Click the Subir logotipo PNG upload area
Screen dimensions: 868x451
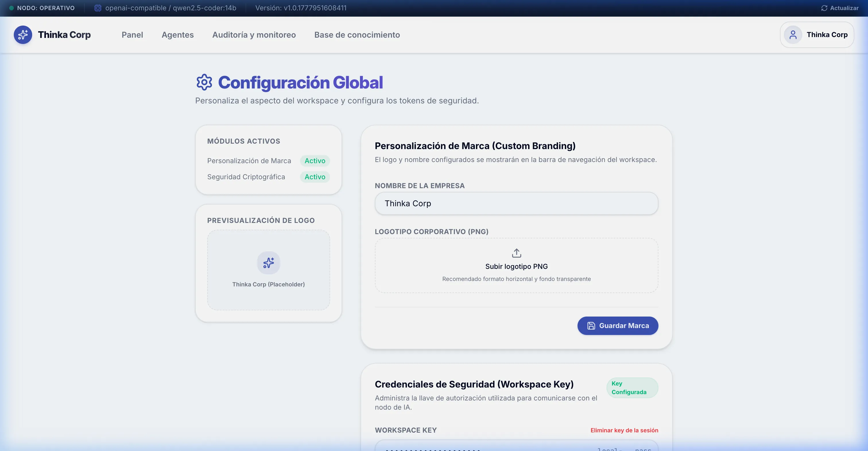pos(516,265)
